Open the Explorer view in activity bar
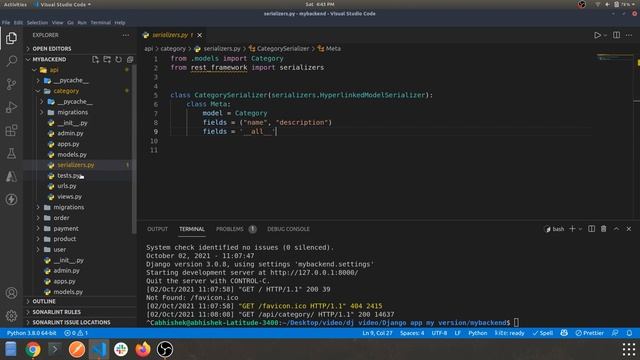 (11, 38)
